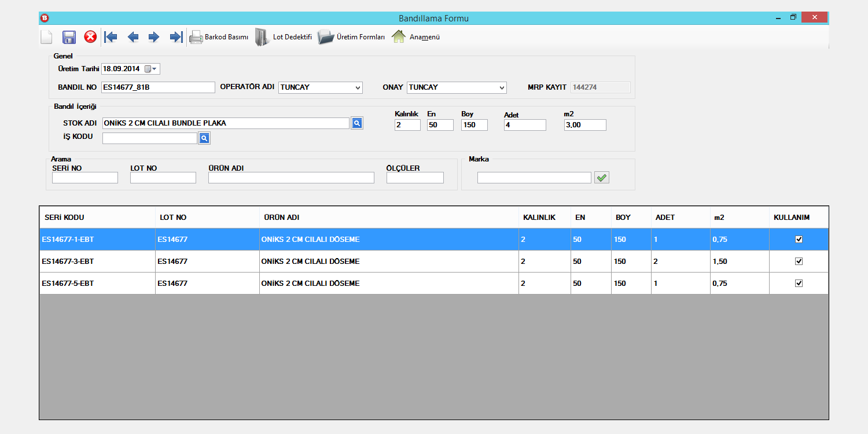This screenshot has width=868, height=434.
Task: Click the SERİ NO search field
Action: point(85,178)
